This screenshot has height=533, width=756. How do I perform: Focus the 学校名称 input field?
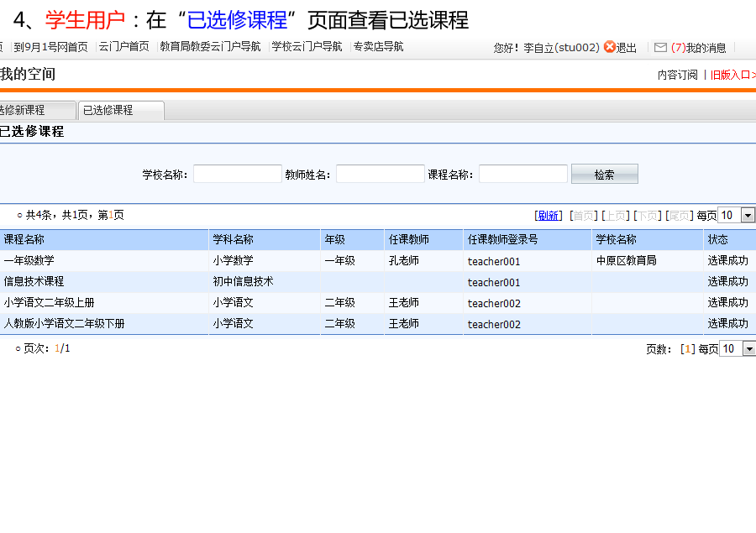click(238, 175)
